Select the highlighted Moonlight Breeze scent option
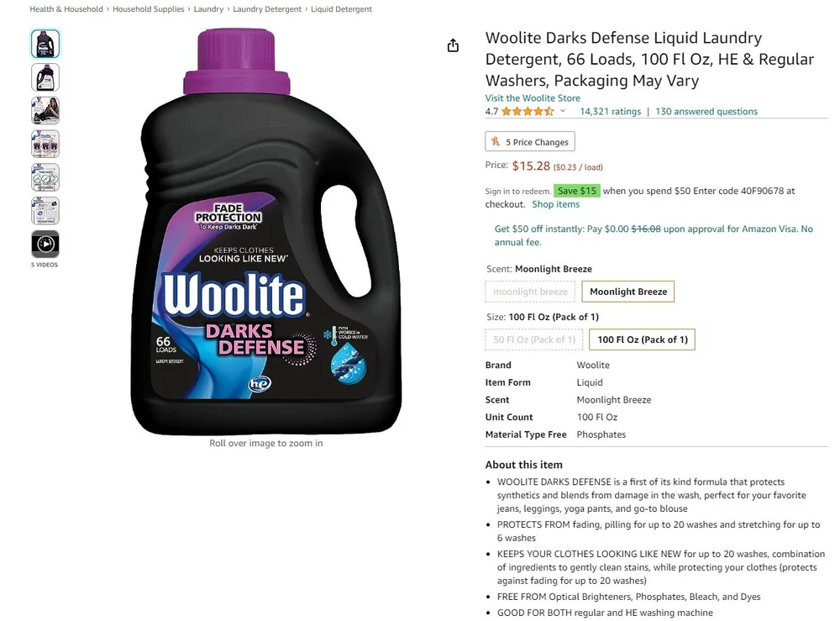Image resolution: width=840 pixels, height=621 pixels. 627,292
